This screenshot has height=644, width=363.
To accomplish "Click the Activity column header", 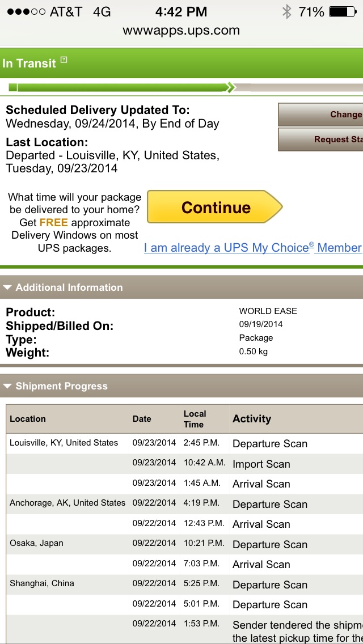I will [x=252, y=419].
